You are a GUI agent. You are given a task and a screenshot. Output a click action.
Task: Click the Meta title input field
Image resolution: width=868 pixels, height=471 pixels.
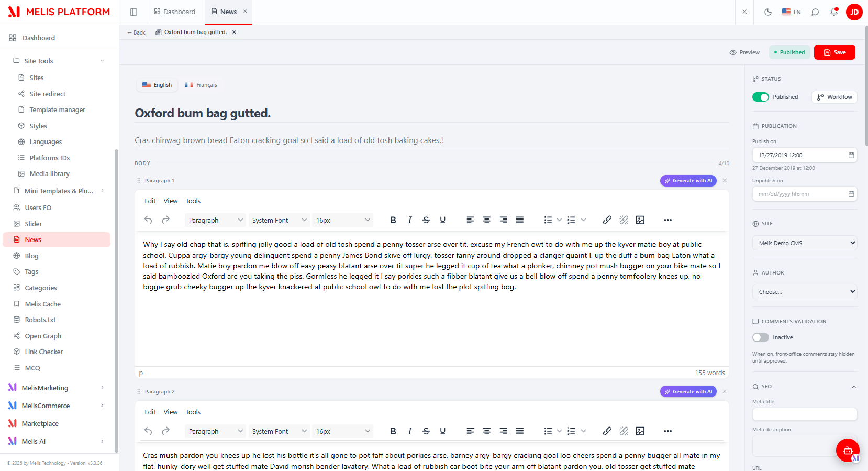[x=805, y=414]
